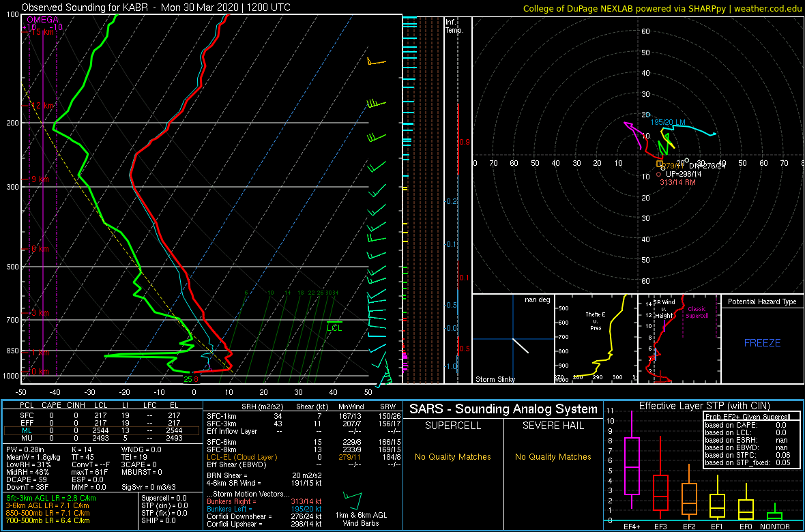Click the SARS - Sounding Analog System heading
The image size is (805, 532).
coord(503,409)
